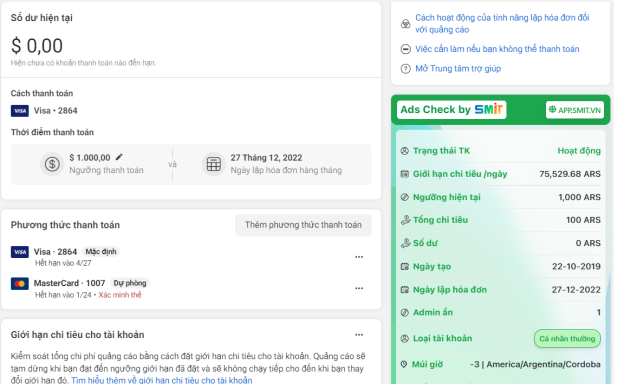
Task: Open Mở Trung tâm trợ giúp link
Action: (458, 68)
